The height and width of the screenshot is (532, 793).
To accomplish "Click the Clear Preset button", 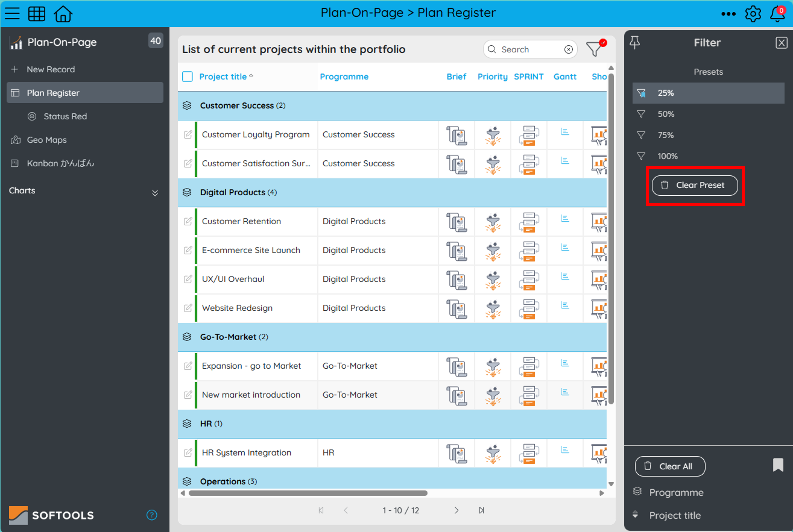I will pos(694,185).
